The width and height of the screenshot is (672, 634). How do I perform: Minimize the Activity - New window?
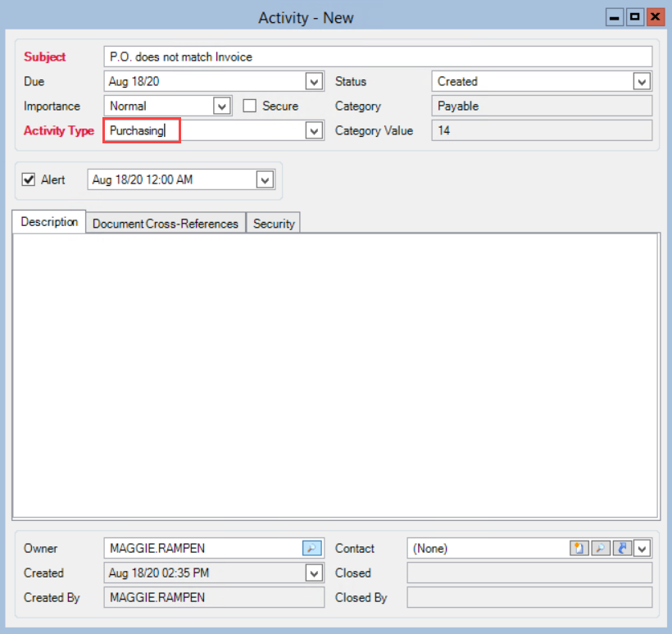(614, 17)
